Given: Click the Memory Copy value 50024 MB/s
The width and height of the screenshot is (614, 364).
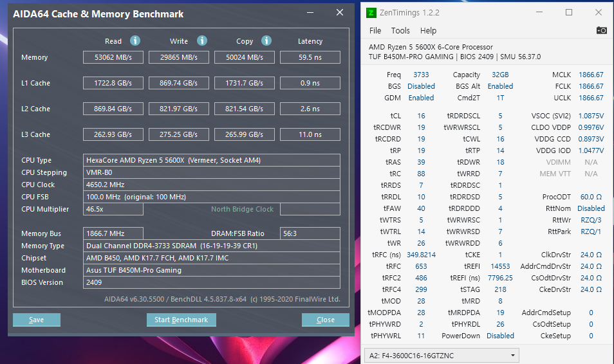Looking at the screenshot, I should pos(245,57).
